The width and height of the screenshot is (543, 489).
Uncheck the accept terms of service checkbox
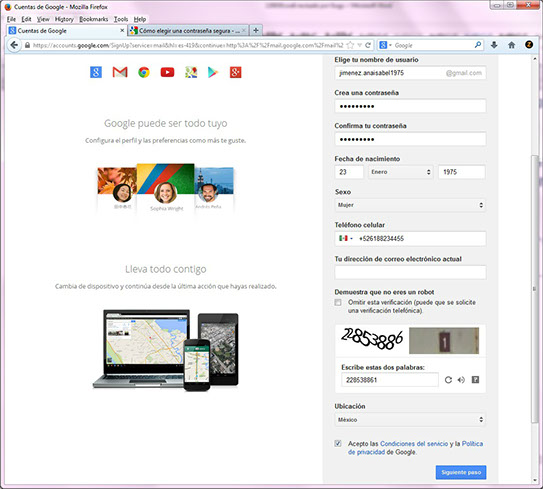[x=338, y=443]
